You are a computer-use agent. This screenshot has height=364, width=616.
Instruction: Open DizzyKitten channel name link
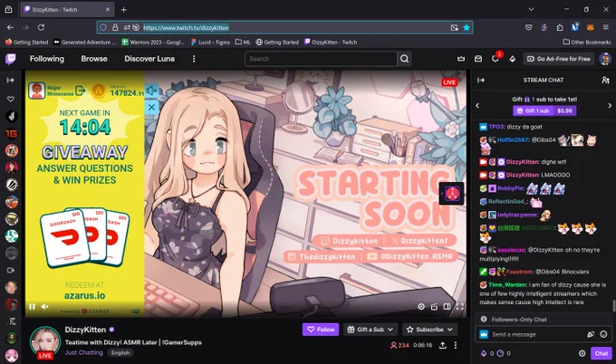[85, 330]
